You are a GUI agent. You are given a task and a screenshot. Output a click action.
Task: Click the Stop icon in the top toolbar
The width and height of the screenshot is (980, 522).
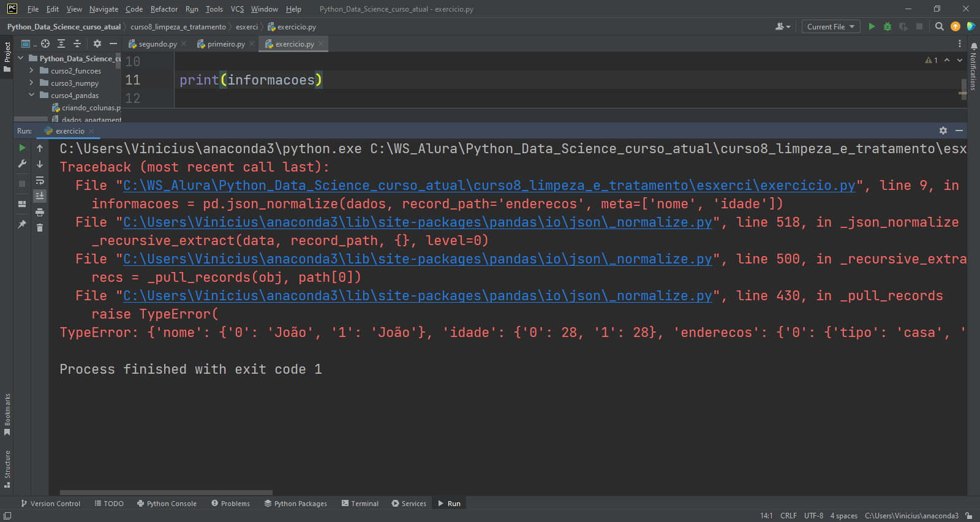click(919, 26)
